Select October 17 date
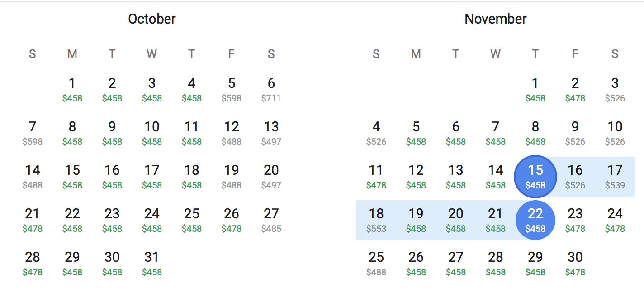The height and width of the screenshot is (308, 644). tap(152, 177)
